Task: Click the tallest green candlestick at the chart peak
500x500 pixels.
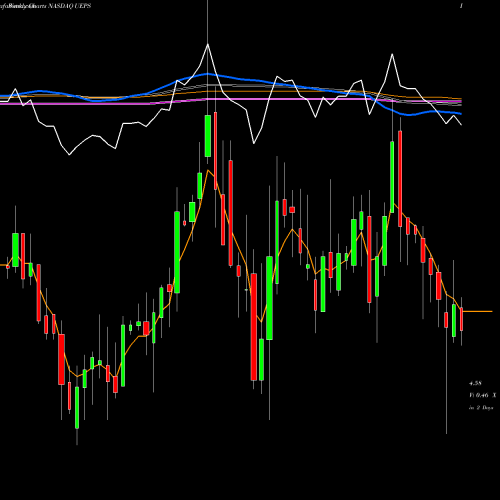Action: [x=208, y=136]
